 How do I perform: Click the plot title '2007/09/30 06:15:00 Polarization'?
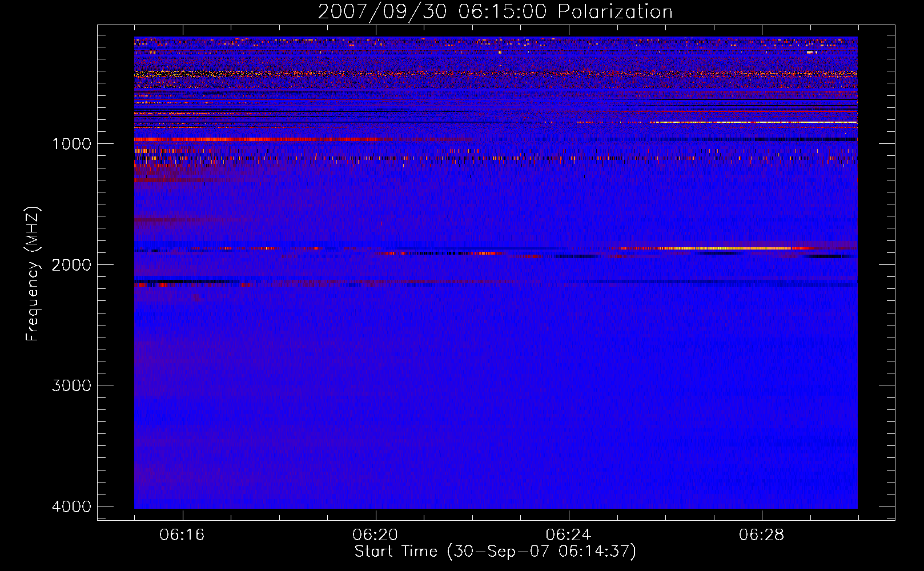(495, 12)
